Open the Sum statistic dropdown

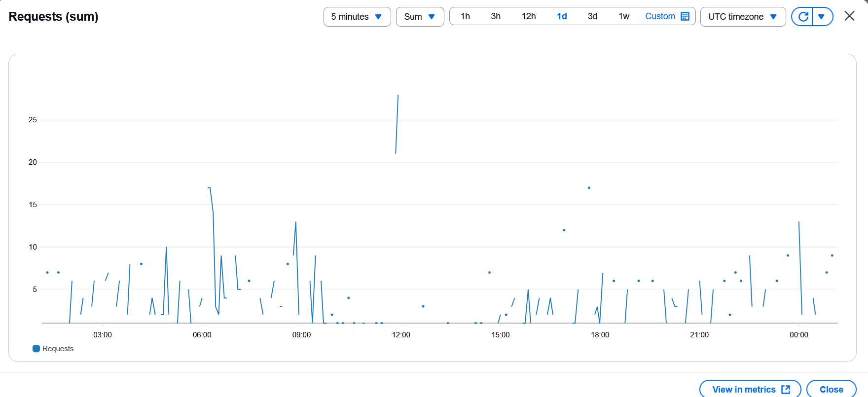[420, 17]
